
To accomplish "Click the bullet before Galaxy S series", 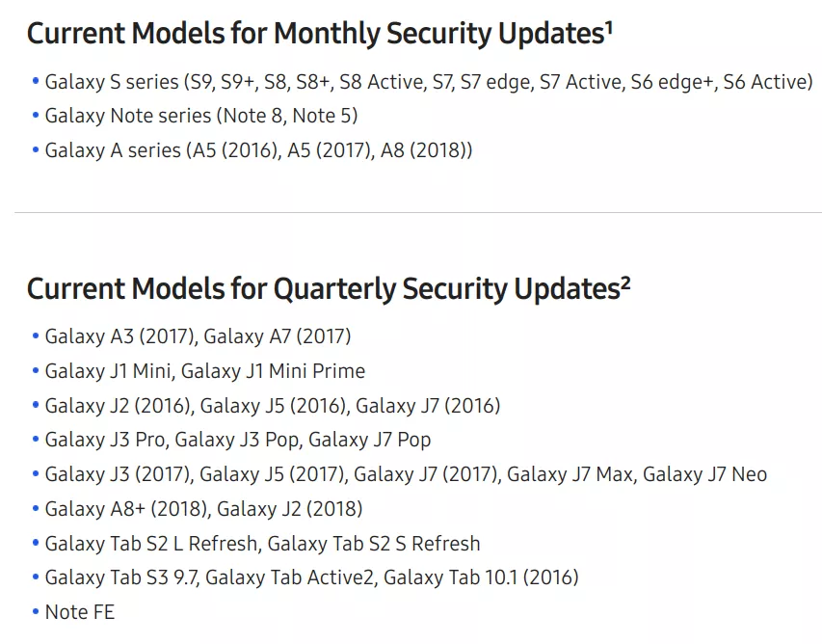I will [x=35, y=81].
